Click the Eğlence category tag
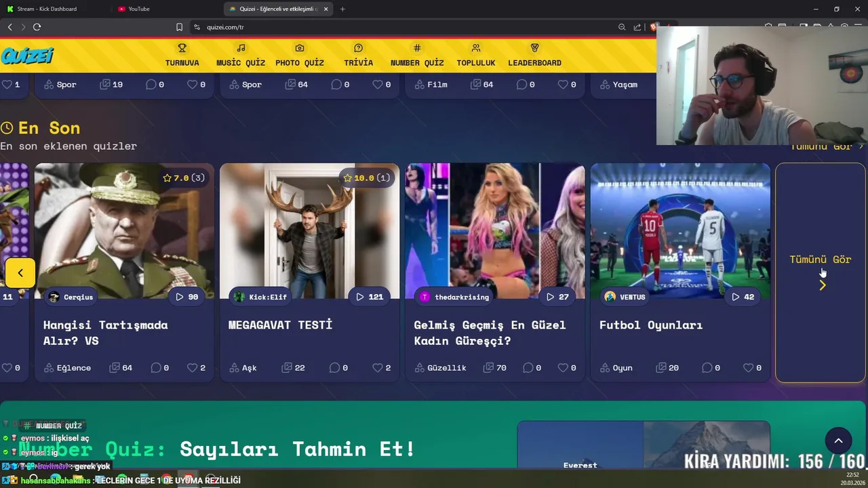The width and height of the screenshot is (868, 488). click(x=67, y=367)
